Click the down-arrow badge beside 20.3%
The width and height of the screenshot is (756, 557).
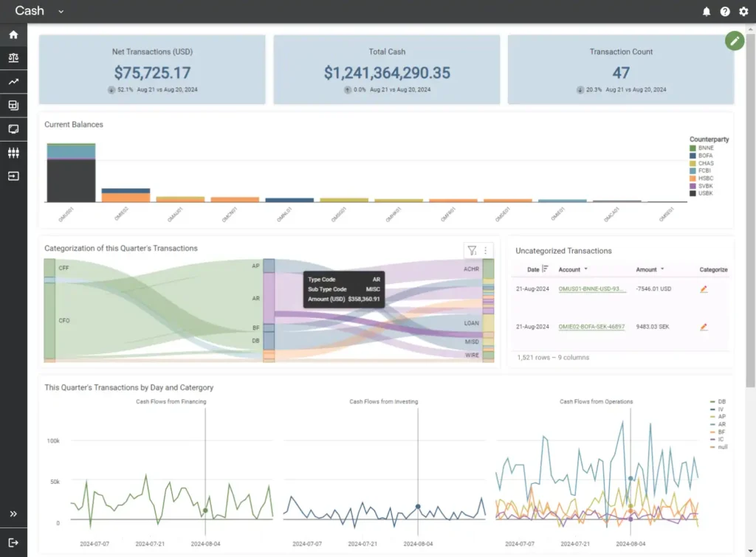pos(580,89)
